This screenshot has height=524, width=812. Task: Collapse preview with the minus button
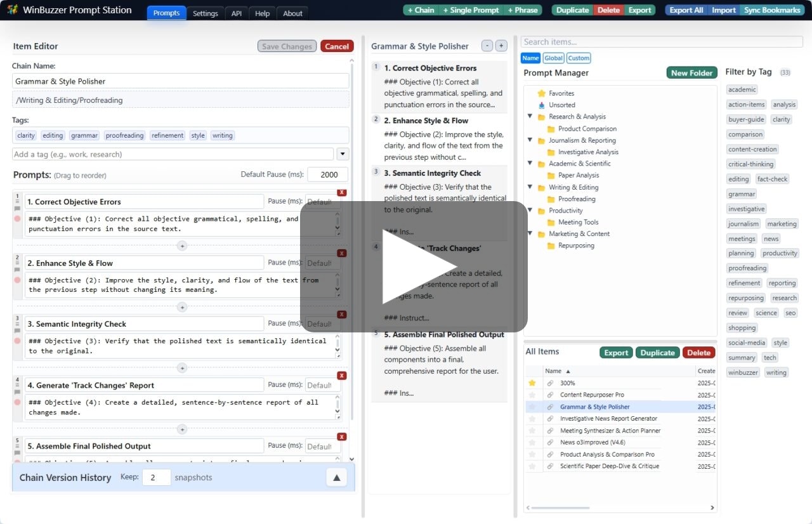[x=487, y=46]
